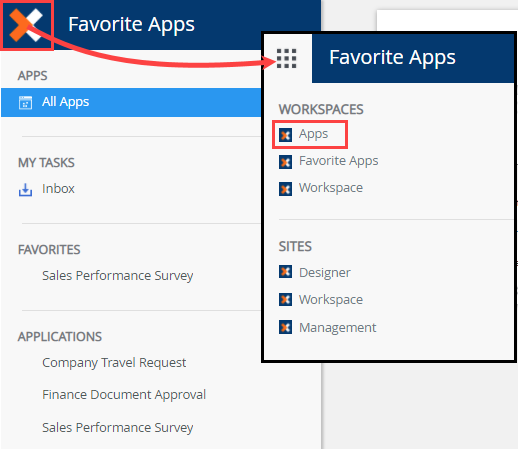Select Favorite Apps in Workspaces list
This screenshot has height=449, width=518.
tap(339, 161)
